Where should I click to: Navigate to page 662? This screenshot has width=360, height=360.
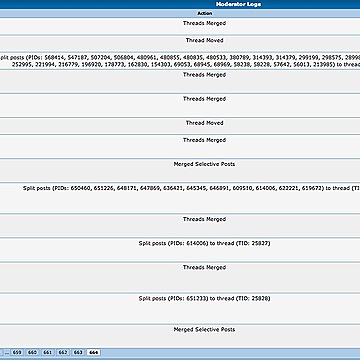tap(63, 352)
